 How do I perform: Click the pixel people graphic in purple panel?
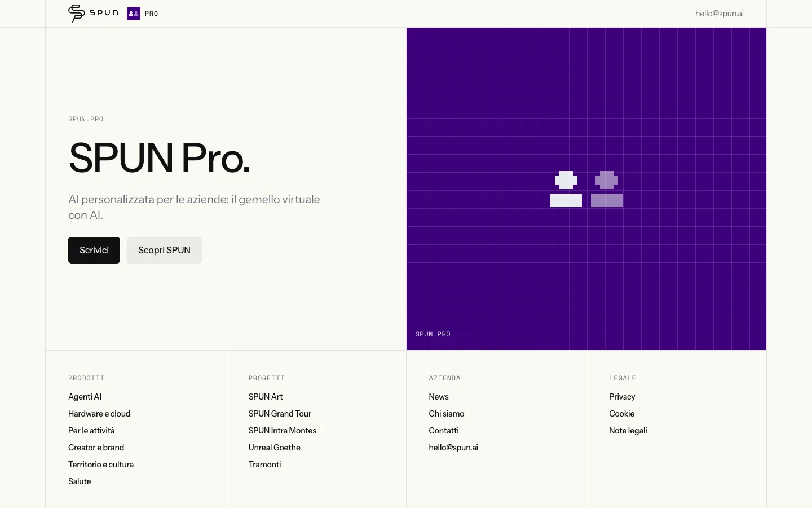coord(586,189)
